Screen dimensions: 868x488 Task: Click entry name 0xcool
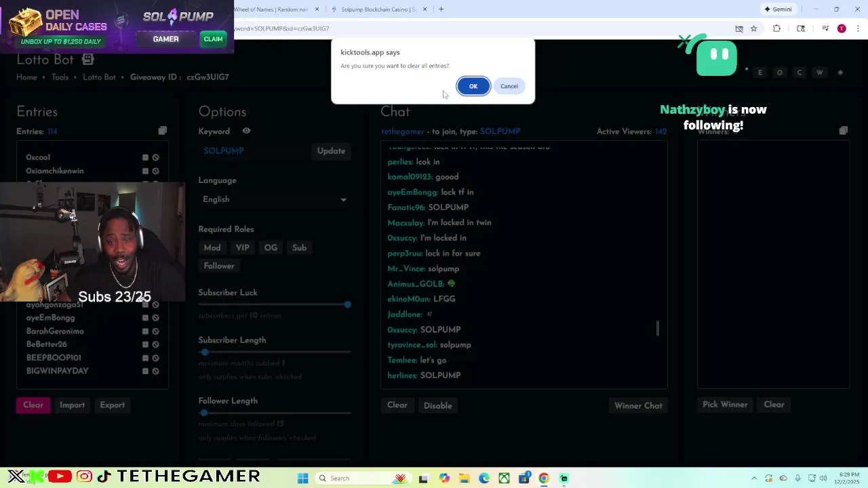point(38,157)
